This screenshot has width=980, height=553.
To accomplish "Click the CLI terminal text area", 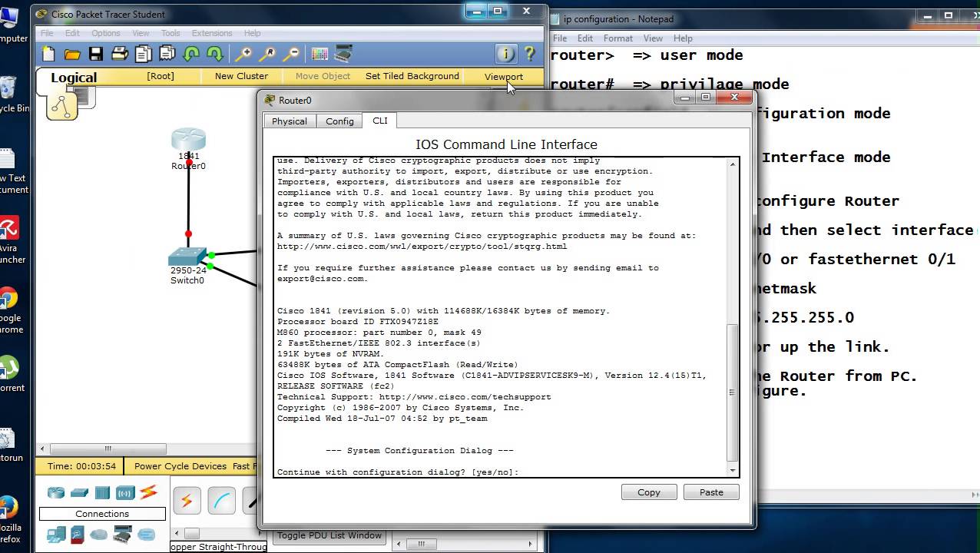I will tap(500, 316).
